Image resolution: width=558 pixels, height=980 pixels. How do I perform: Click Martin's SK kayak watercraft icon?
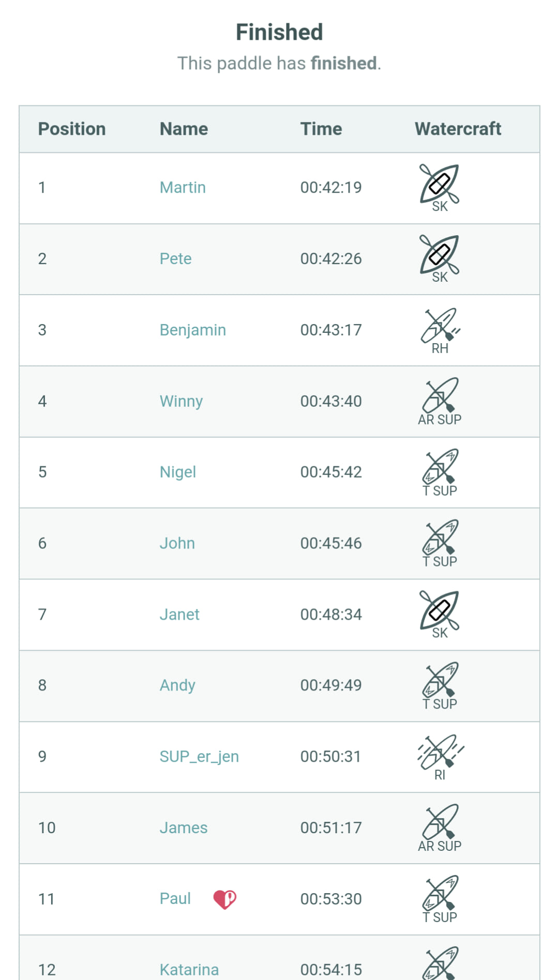click(440, 188)
